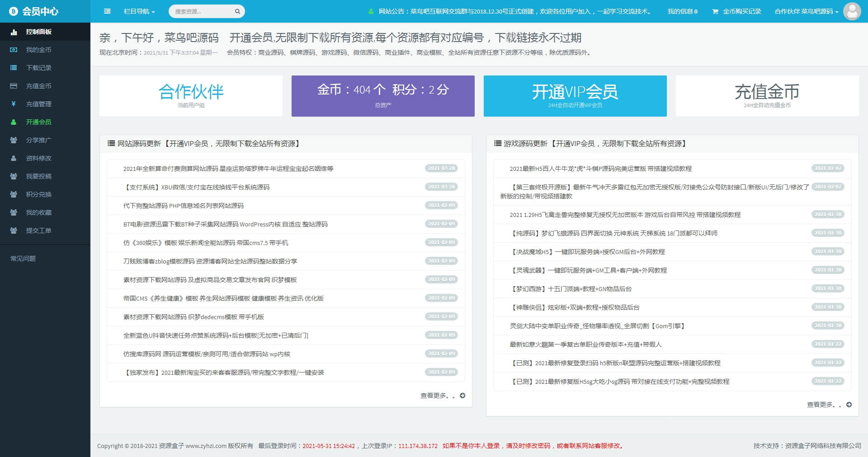
Task: Open the 【梦幻西游】十五门派端 article link
Action: 571,289
